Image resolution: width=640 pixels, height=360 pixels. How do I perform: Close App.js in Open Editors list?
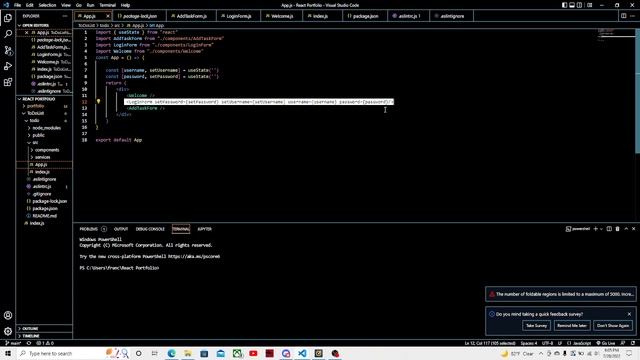tap(27, 33)
